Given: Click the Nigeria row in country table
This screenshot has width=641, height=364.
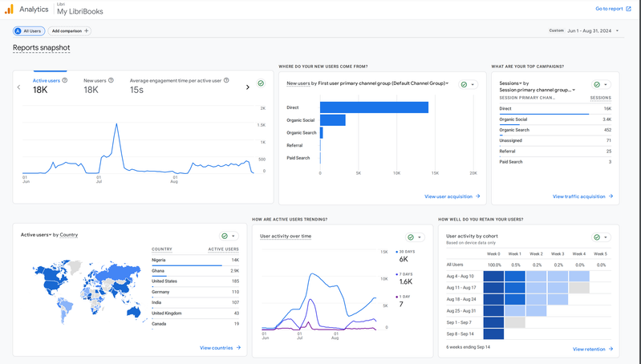Looking at the screenshot, I should point(195,261).
